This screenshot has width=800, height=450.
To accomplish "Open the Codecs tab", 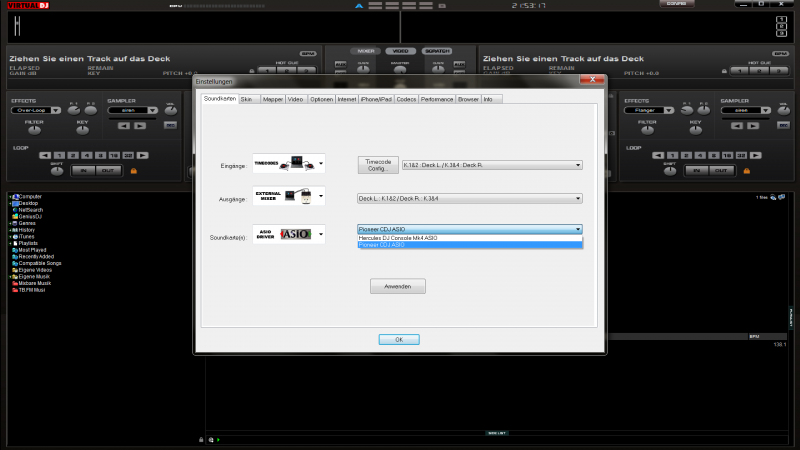I will pos(406,99).
